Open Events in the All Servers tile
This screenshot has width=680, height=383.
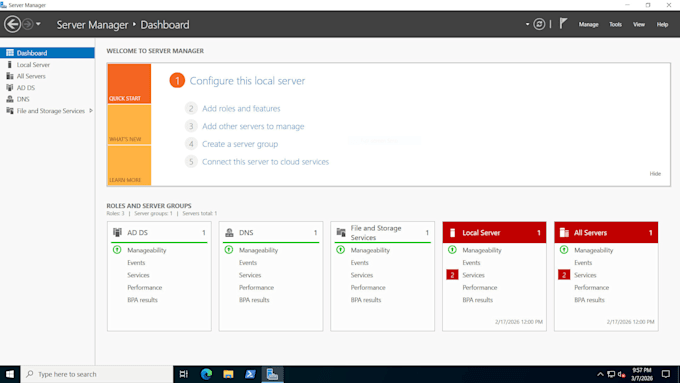tap(583, 263)
